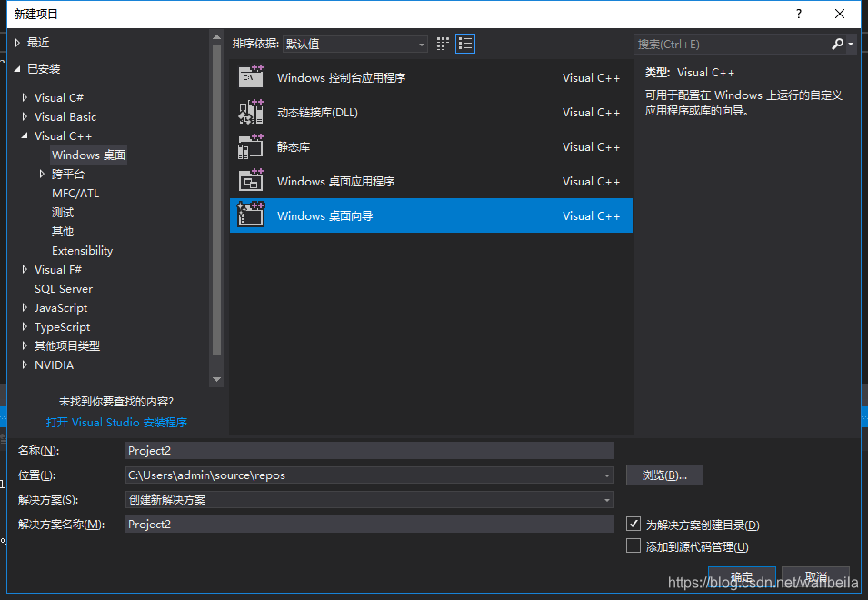
Task: Close the 新建项目 dialog
Action: [x=840, y=14]
